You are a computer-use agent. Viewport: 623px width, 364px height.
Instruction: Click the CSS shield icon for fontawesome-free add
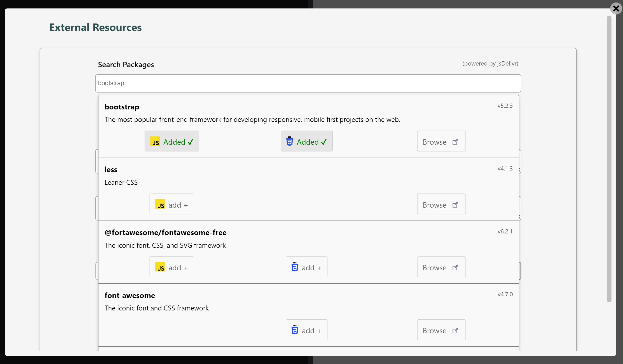click(x=295, y=267)
